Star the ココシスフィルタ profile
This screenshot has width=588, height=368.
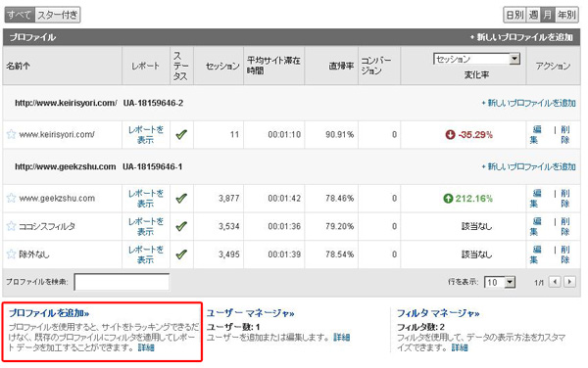(x=11, y=226)
